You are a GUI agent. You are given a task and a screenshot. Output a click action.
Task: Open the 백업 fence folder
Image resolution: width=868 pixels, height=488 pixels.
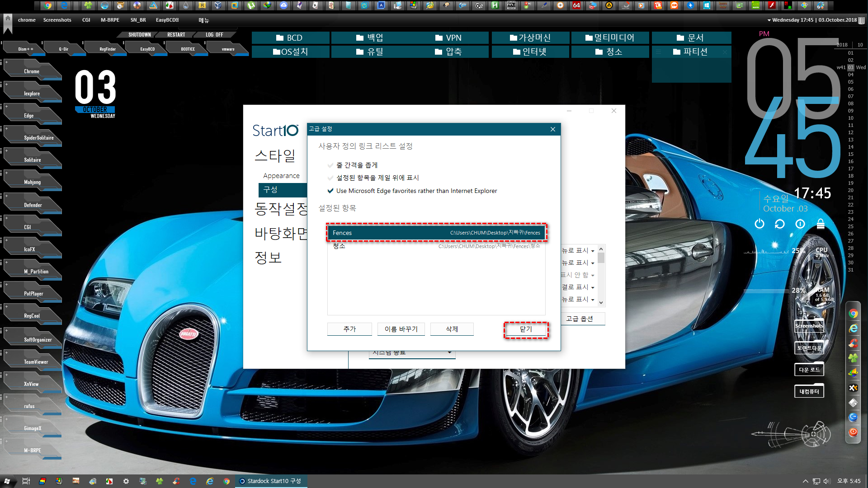point(370,38)
